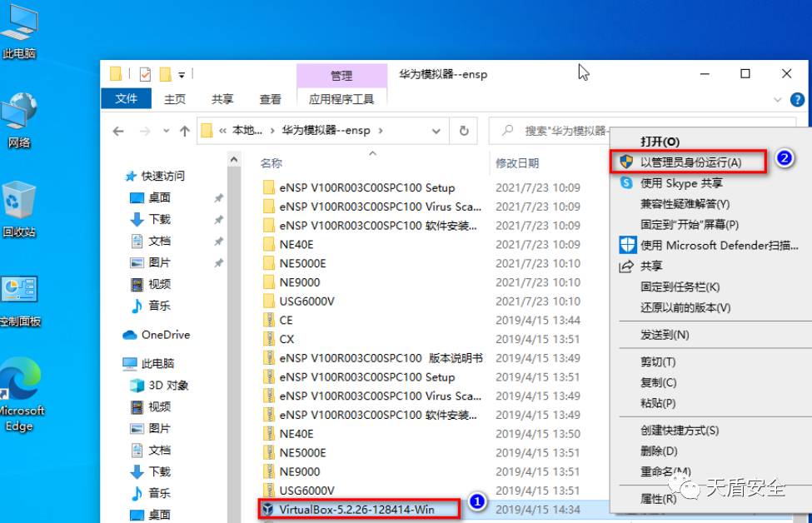Click the search box for 华为模拟器
812x523 pixels.
[x=551, y=131]
